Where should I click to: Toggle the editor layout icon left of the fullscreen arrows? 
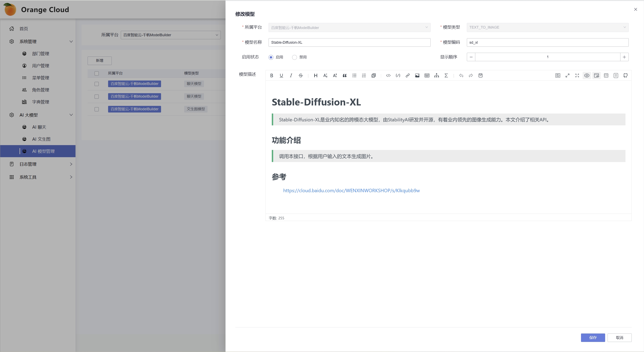(558, 75)
